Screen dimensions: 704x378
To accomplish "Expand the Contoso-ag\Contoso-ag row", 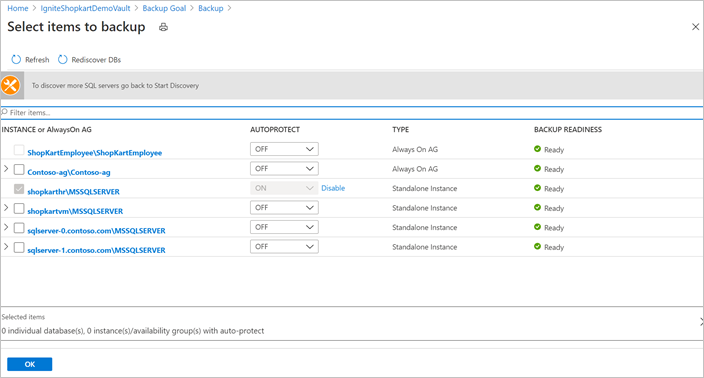I will [x=6, y=169].
